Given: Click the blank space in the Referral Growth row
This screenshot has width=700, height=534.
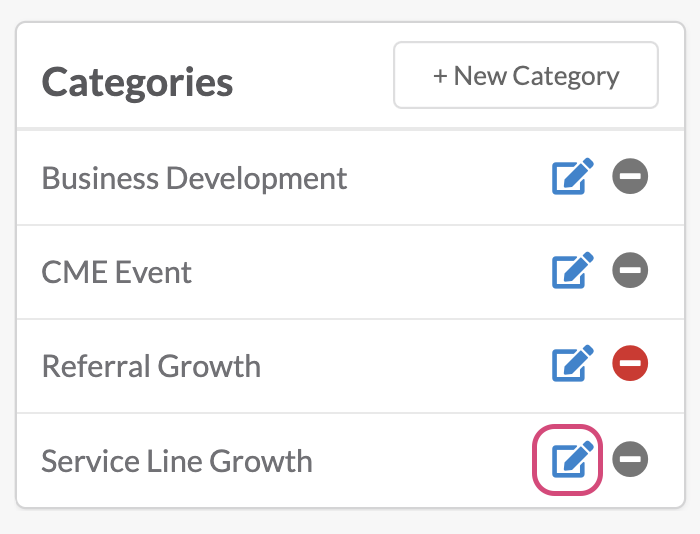Looking at the screenshot, I should pyautogui.click(x=404, y=366).
